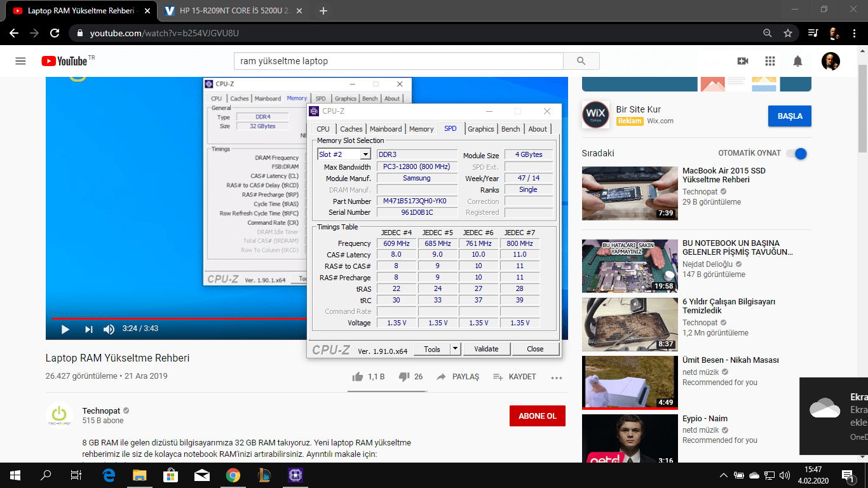Expand the Tools dropdown arrow in CPU-Z
The image size is (868, 488).
coord(455,349)
